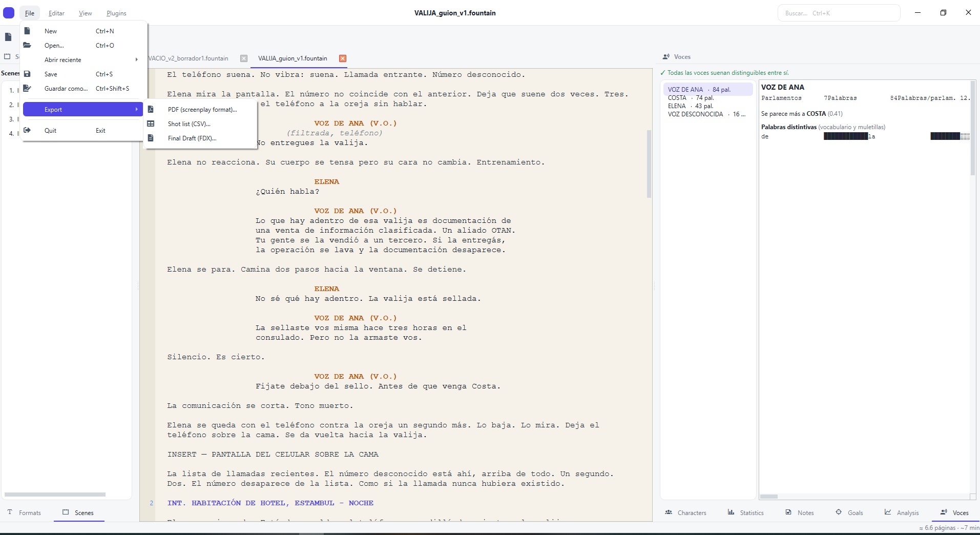Image resolution: width=980 pixels, height=535 pixels.
Task: Open the Statistics panel tab
Action: (745, 512)
